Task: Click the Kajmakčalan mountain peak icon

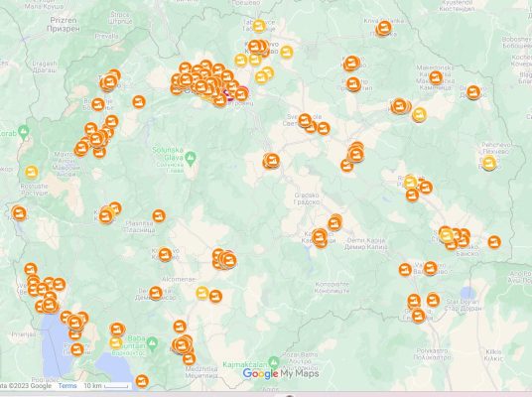Action: click(274, 361)
